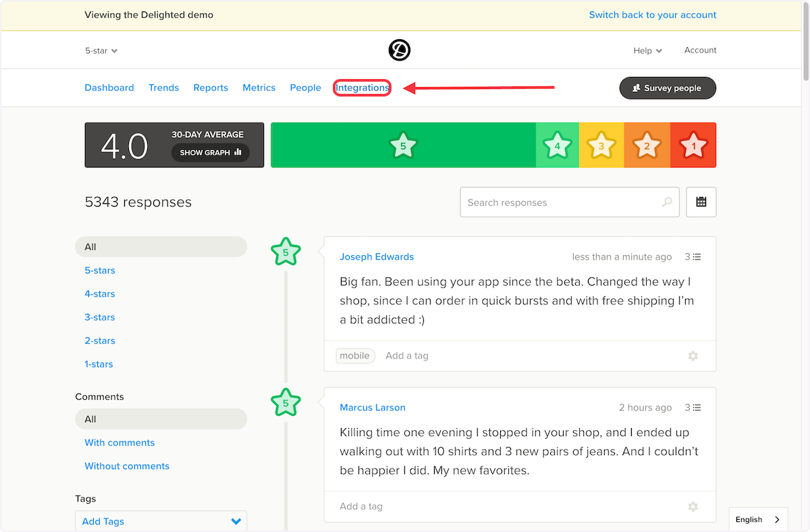This screenshot has height=532, width=810.
Task: Open the 5-star survey switcher dropdown
Action: pyautogui.click(x=101, y=51)
